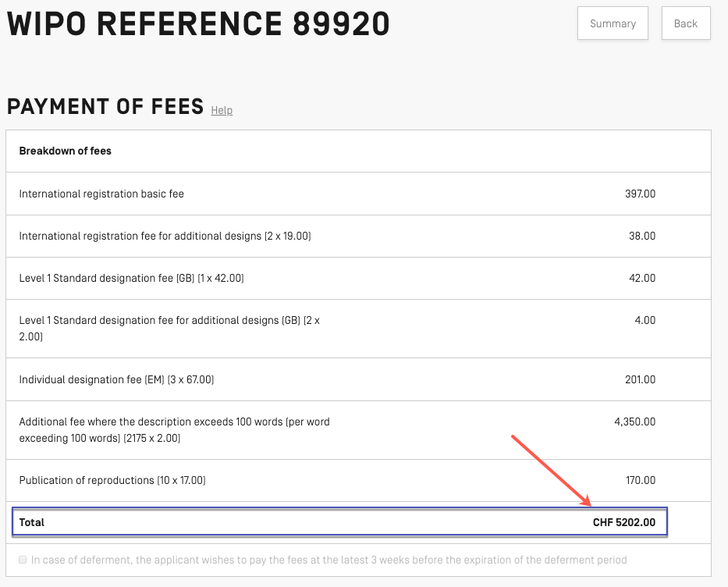The width and height of the screenshot is (728, 587).
Task: Click the Individual designation fee (EM) label
Action: [116, 379]
